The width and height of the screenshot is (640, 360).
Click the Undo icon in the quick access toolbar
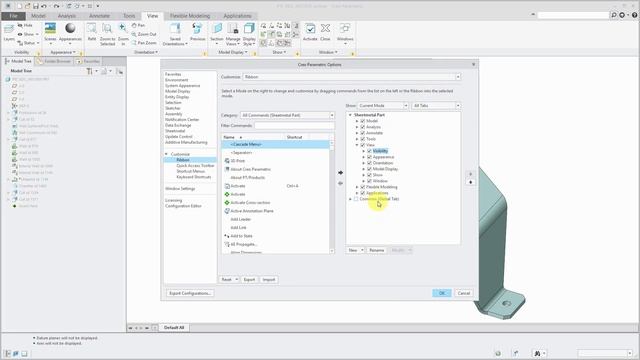point(44,6)
